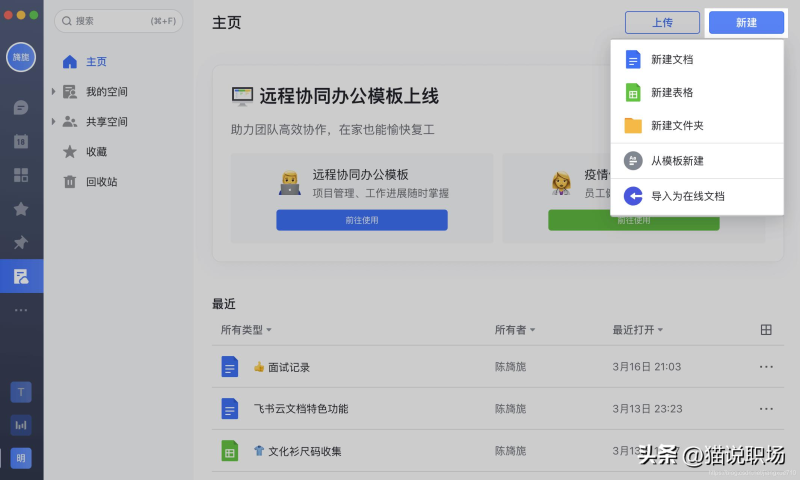Open the workplace apps grid icon
800x480 pixels.
click(x=21, y=175)
